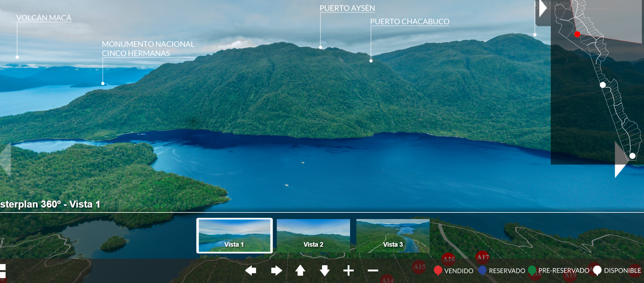
Task: Pan the panorama right with the arrow
Action: tap(276, 270)
